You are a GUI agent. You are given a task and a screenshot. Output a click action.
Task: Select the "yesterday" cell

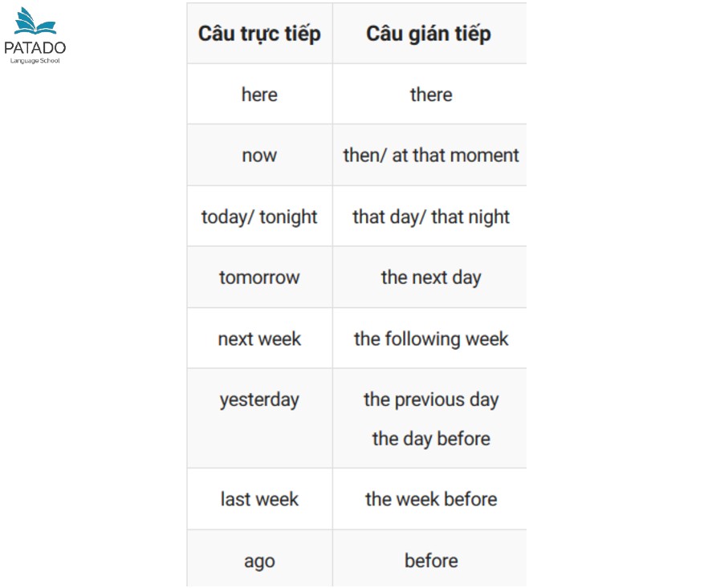click(259, 399)
